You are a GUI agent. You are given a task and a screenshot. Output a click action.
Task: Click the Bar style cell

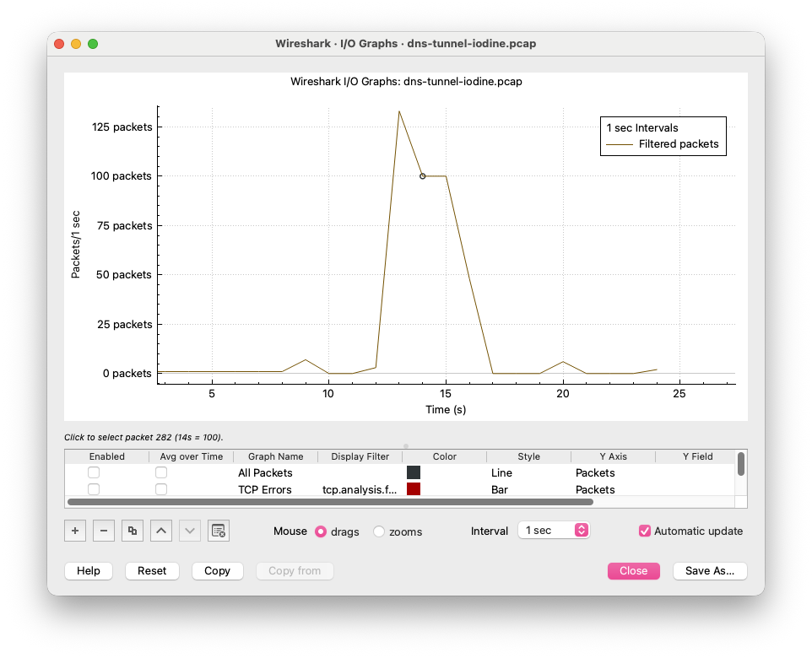(x=528, y=490)
